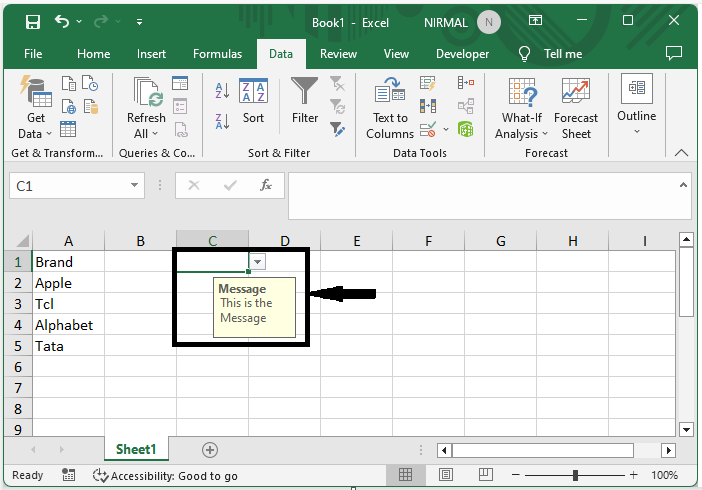Screen dimensions: 702x490
Task: Open the Undo history dropdown arrow
Action: click(79, 21)
